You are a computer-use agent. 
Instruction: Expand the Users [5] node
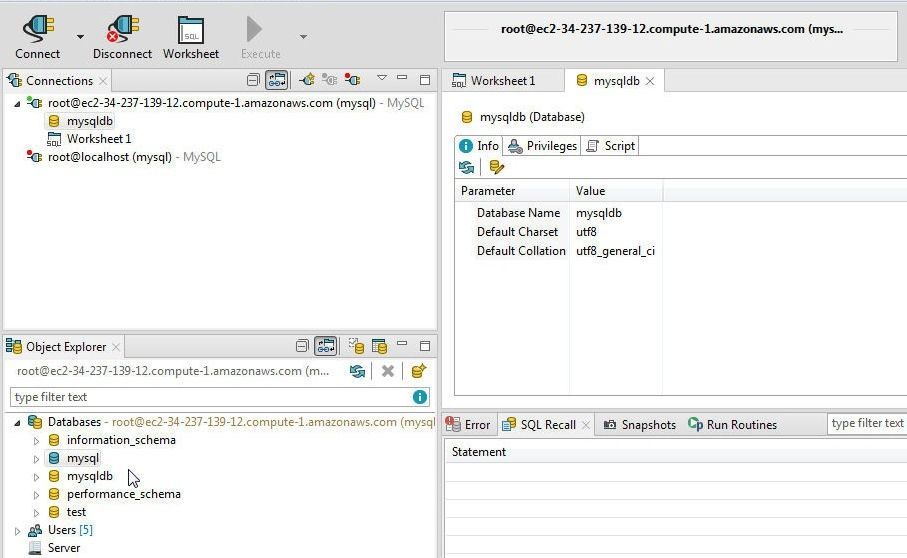click(x=17, y=531)
